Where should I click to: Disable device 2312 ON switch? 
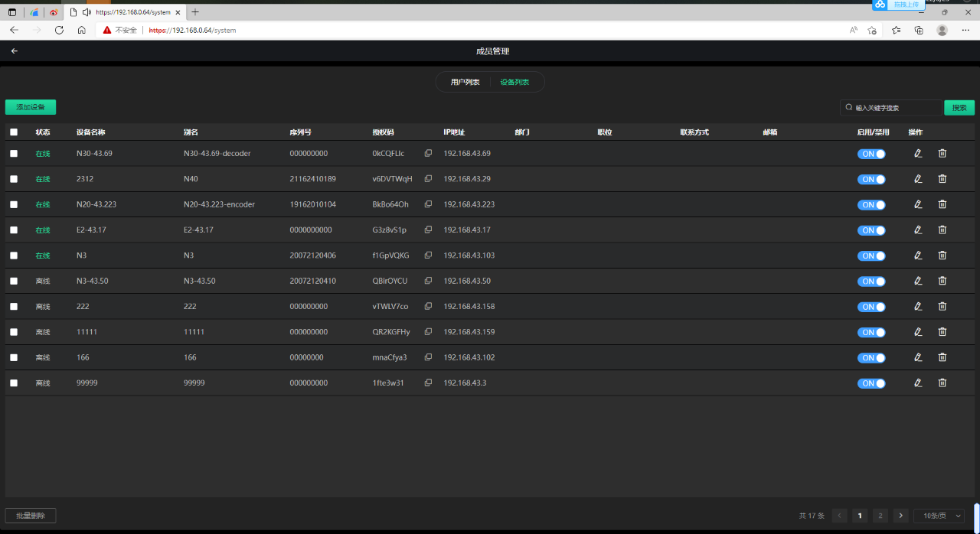[x=871, y=179]
